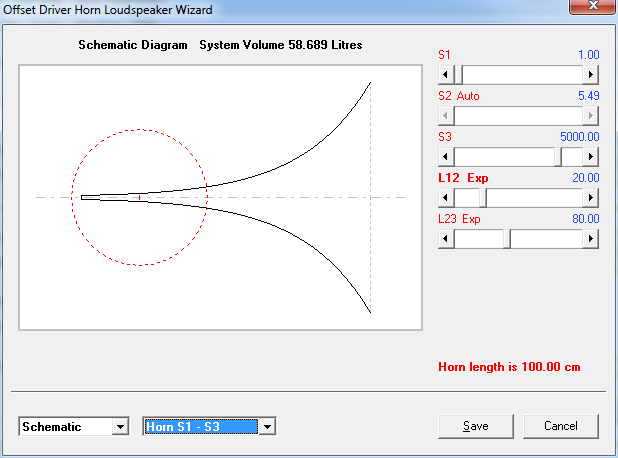
Task: Click the S3 label
Action: (x=445, y=137)
